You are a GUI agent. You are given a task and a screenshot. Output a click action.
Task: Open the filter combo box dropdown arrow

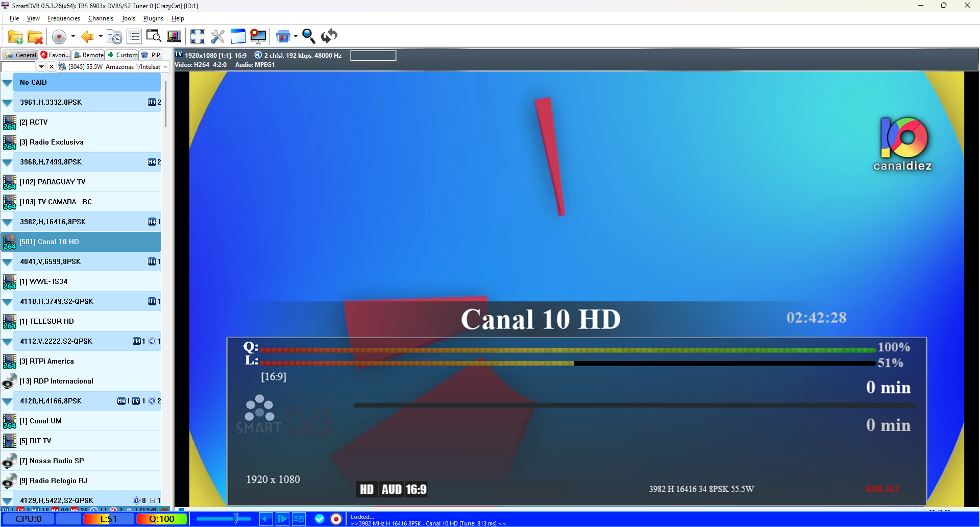tap(41, 67)
